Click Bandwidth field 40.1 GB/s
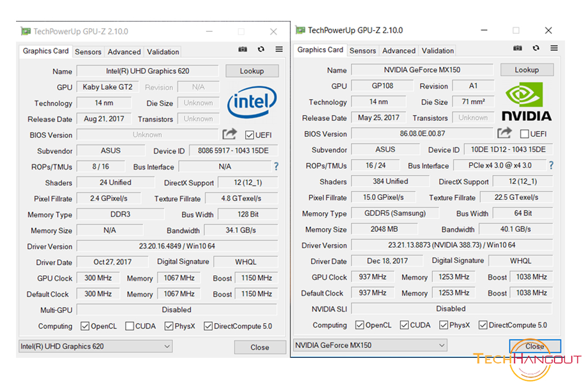 pos(516,229)
